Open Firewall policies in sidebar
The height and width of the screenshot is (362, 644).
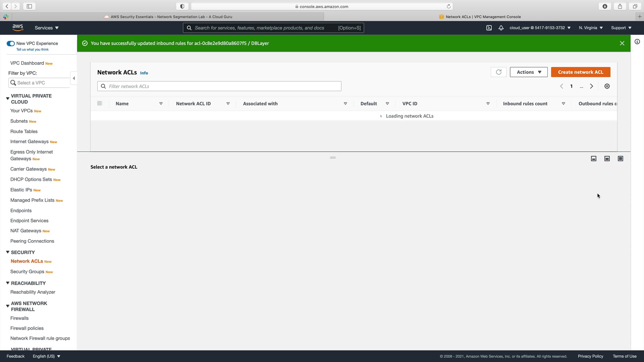(27, 328)
